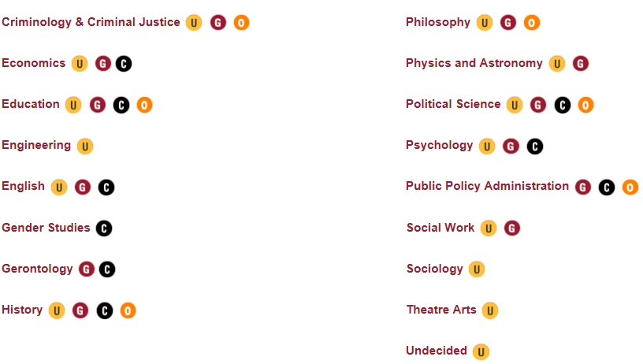Image resolution: width=643 pixels, height=364 pixels.
Task: Click the C icon beside Psychology
Action: point(535,147)
